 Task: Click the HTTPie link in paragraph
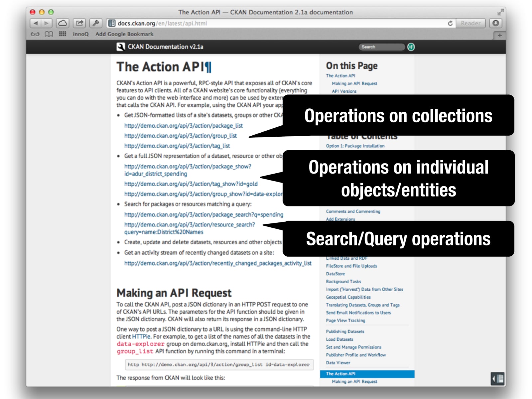click(x=141, y=336)
